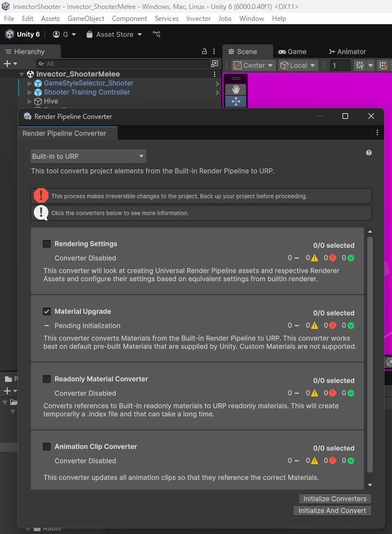This screenshot has width=392, height=534.
Task: Lock the Hierarchy panel
Action: pos(204,51)
